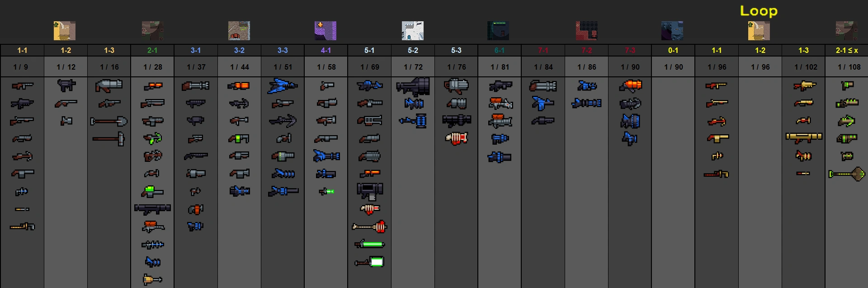Click the 3-3 column header

[283, 50]
